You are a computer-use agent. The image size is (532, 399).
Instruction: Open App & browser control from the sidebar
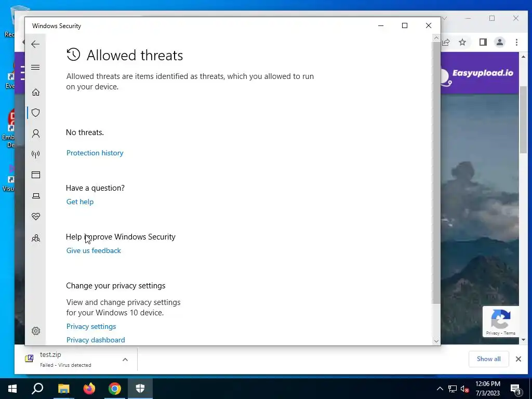coord(36,175)
